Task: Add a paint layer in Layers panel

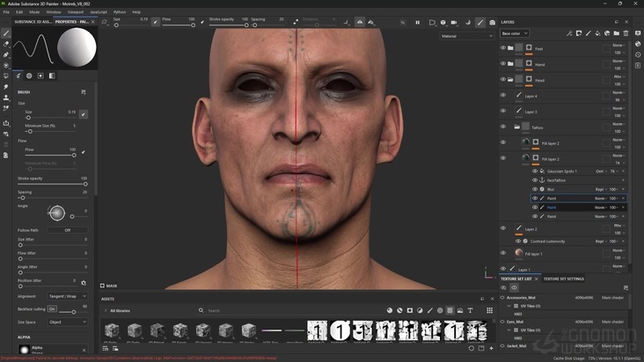Action: 589,33
